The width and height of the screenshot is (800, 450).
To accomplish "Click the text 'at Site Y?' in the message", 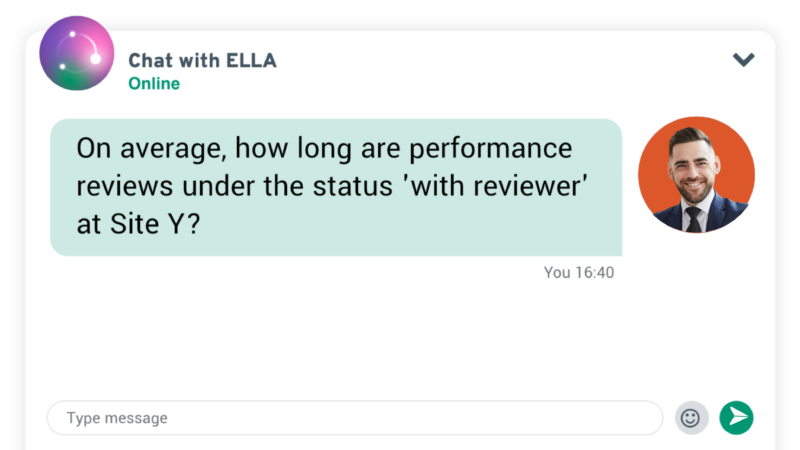I will click(138, 224).
